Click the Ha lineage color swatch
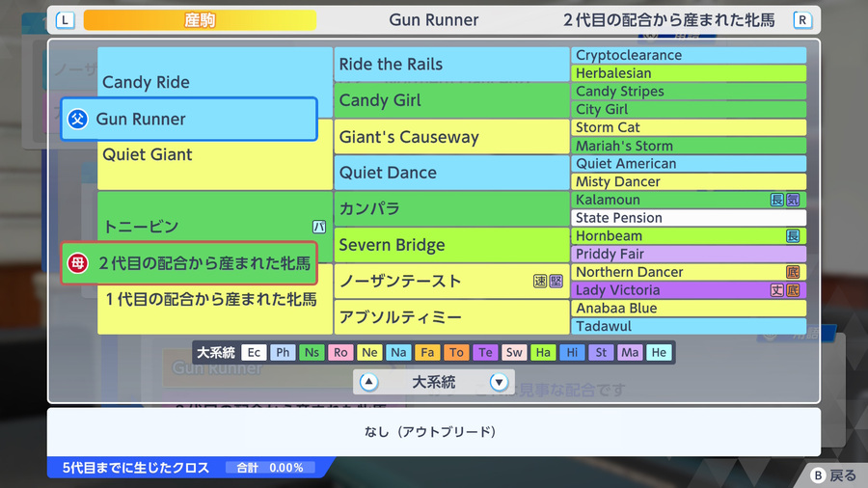The width and height of the screenshot is (868, 488). click(543, 352)
